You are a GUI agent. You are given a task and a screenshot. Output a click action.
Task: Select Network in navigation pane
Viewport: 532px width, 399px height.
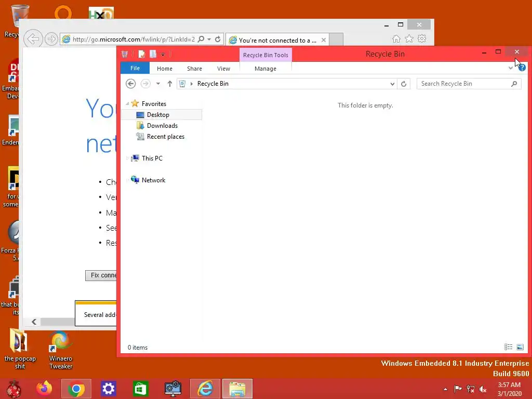tap(153, 180)
